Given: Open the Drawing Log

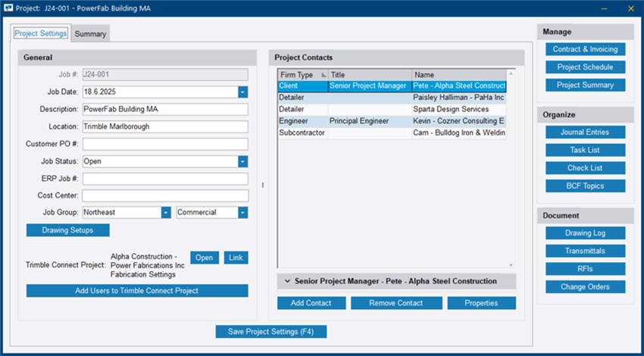Looking at the screenshot, I should coord(585,233).
